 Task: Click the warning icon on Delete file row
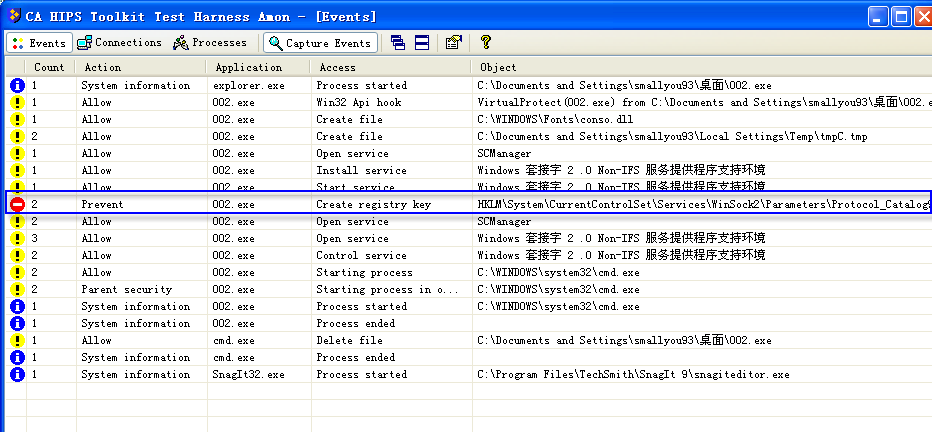[x=17, y=340]
